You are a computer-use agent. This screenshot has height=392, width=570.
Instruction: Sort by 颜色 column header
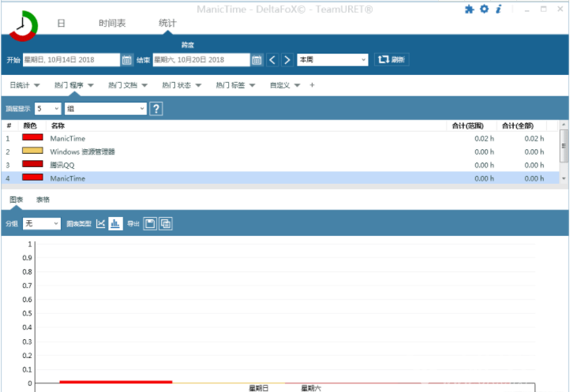click(x=30, y=125)
